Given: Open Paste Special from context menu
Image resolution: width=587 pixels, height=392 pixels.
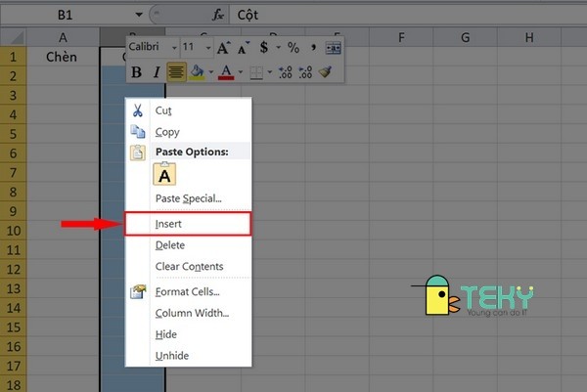Looking at the screenshot, I should [188, 198].
